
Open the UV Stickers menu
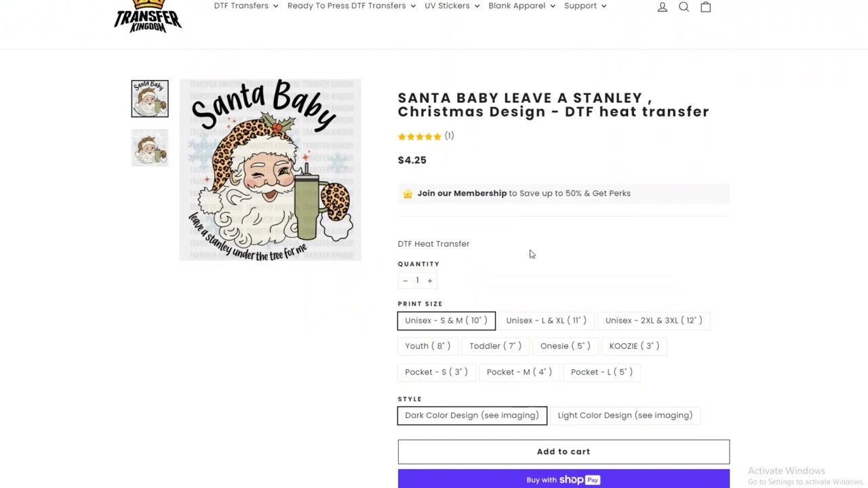tap(452, 6)
